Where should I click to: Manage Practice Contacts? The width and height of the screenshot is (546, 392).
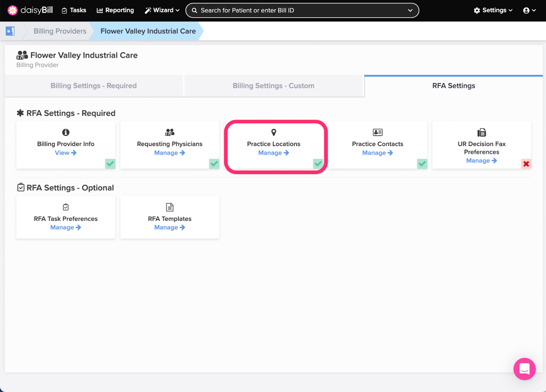tap(378, 153)
